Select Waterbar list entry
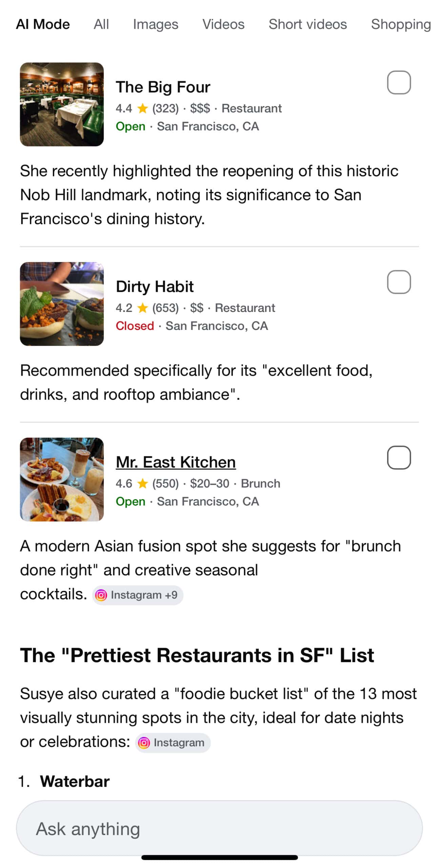The image size is (439, 868). (75, 781)
